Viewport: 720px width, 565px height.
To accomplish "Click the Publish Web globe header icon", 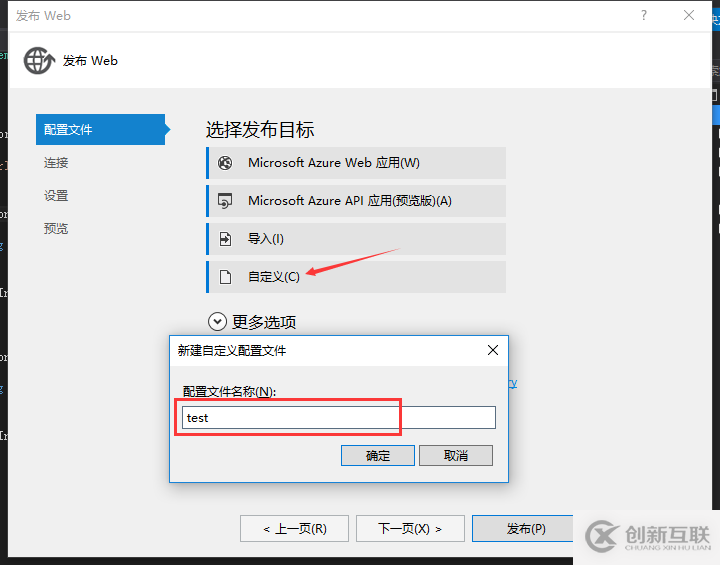I will click(39, 61).
